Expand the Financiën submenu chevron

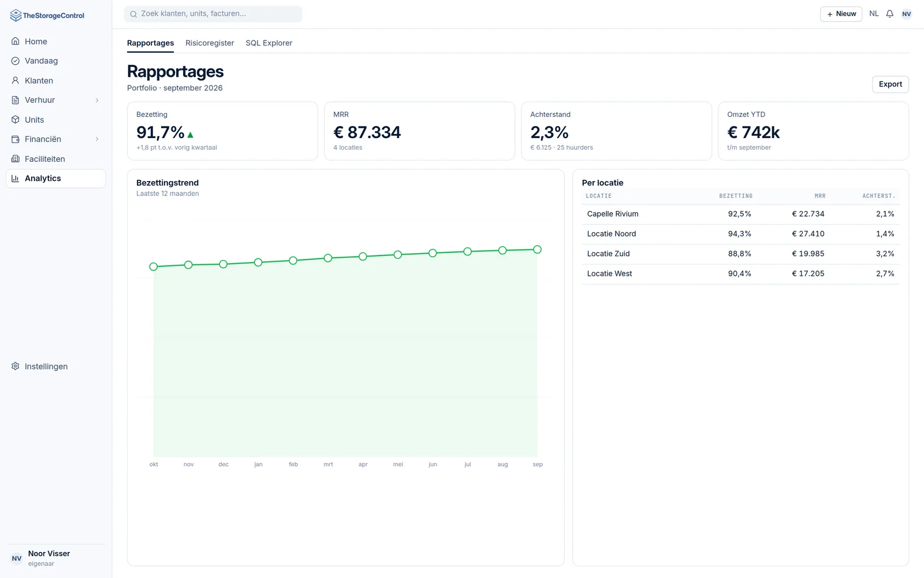pyautogui.click(x=97, y=139)
